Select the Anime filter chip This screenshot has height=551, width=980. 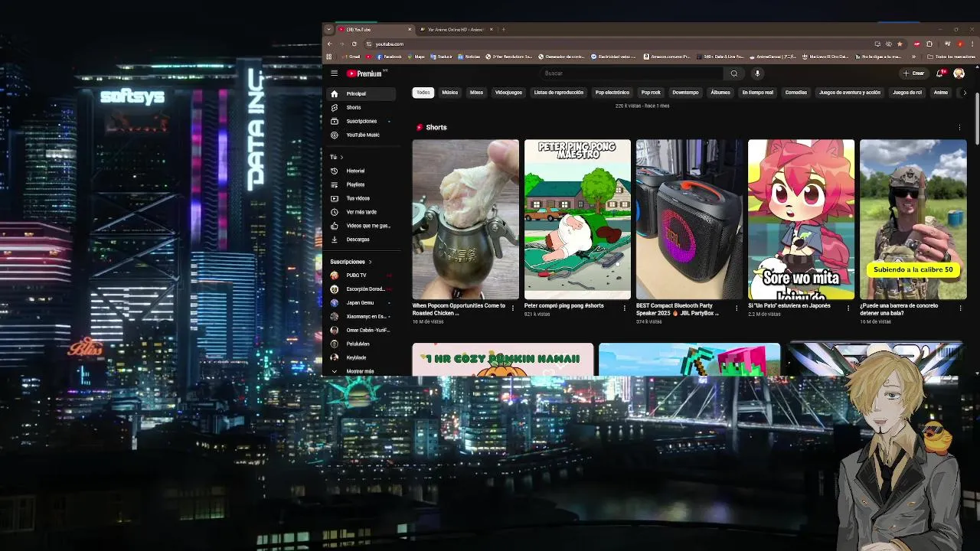pyautogui.click(x=941, y=93)
